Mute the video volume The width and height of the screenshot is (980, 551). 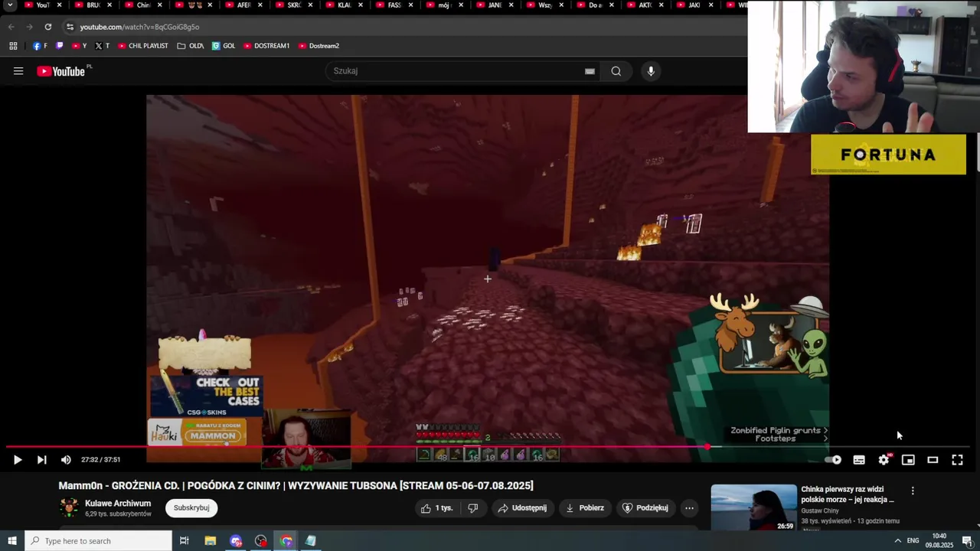pyautogui.click(x=66, y=460)
